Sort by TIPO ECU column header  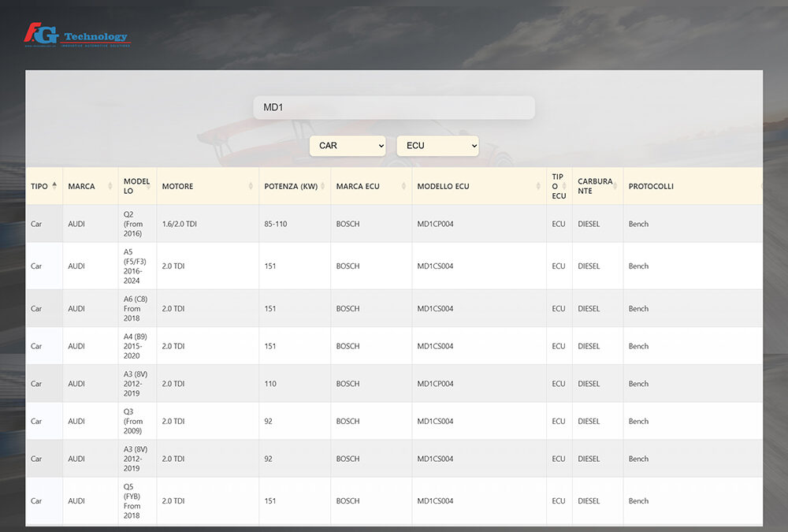coord(558,186)
